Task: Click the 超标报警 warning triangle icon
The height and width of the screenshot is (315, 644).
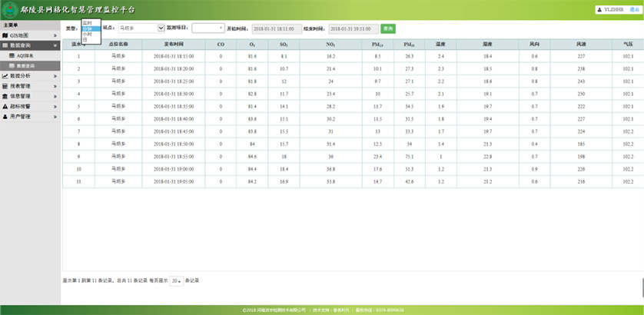Action: pos(5,106)
